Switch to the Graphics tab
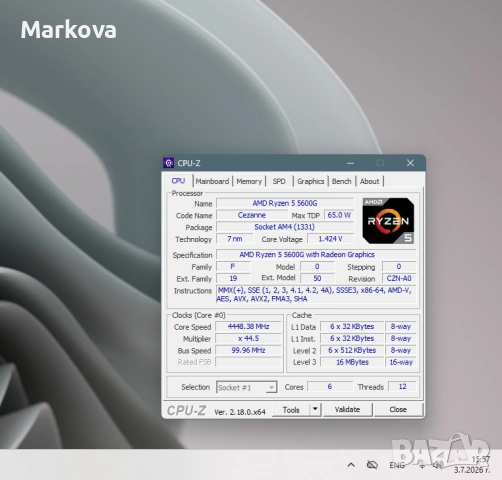 coord(311,181)
